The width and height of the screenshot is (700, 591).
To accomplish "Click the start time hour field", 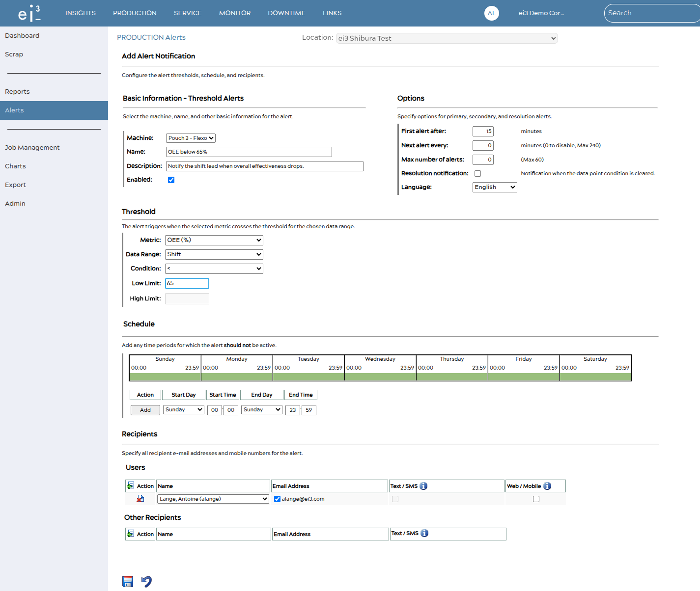I will [x=215, y=410].
